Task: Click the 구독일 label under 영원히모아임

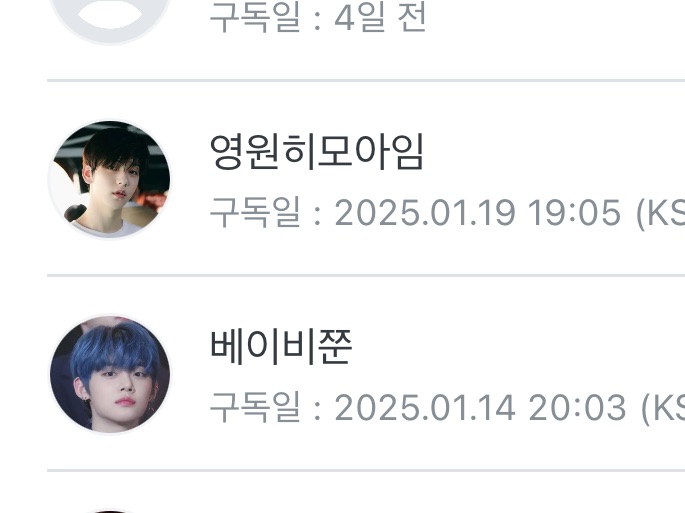Action: pyautogui.click(x=255, y=212)
